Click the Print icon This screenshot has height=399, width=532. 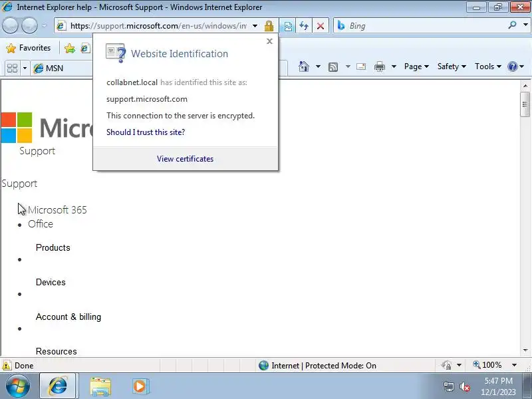pyautogui.click(x=379, y=66)
